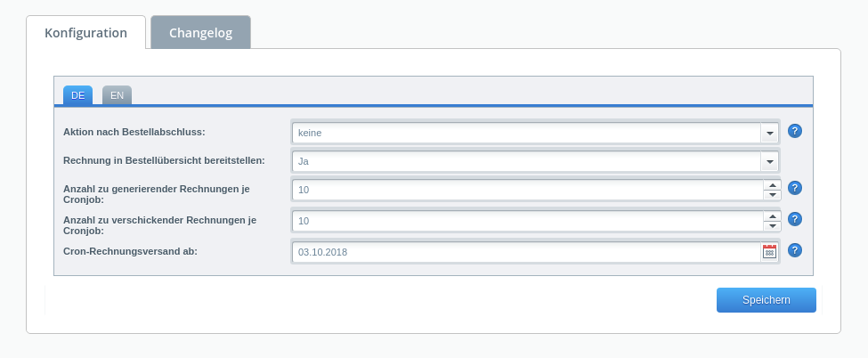Click the 'keine' selection field
Viewport: 868px width, 358px height.
(x=525, y=133)
